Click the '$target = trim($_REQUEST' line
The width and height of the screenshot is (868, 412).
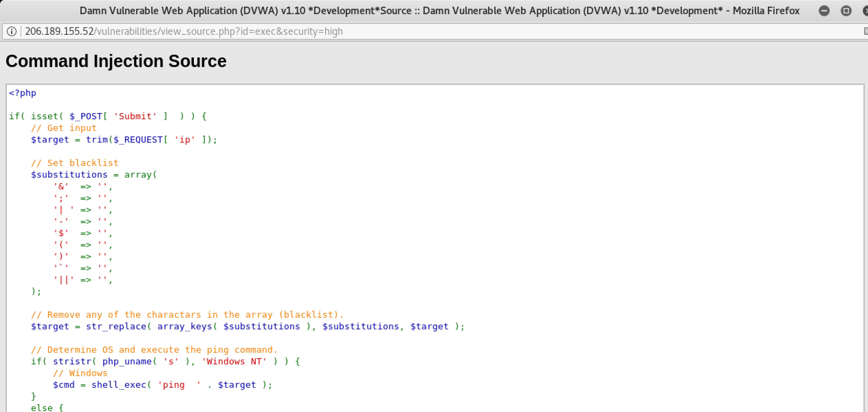coord(124,140)
